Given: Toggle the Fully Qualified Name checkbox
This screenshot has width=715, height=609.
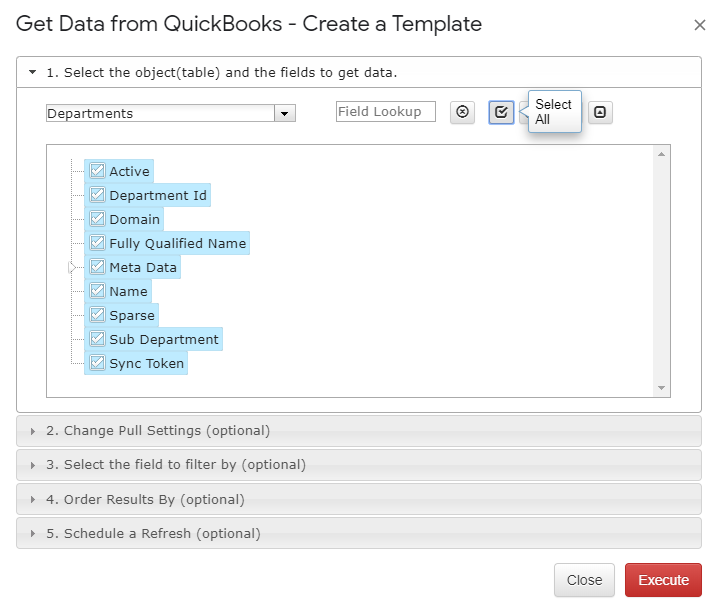Looking at the screenshot, I should click(97, 243).
